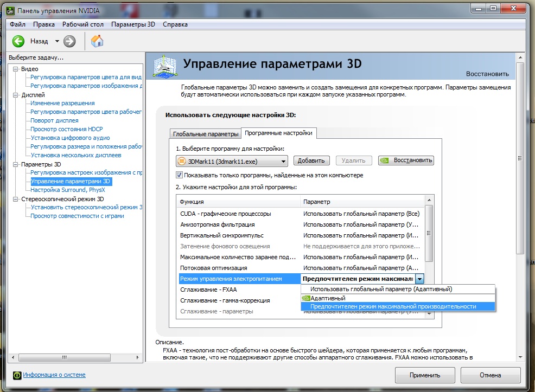The image size is (535, 392).
Task: Click the Forward arrow icon
Action: pos(69,41)
